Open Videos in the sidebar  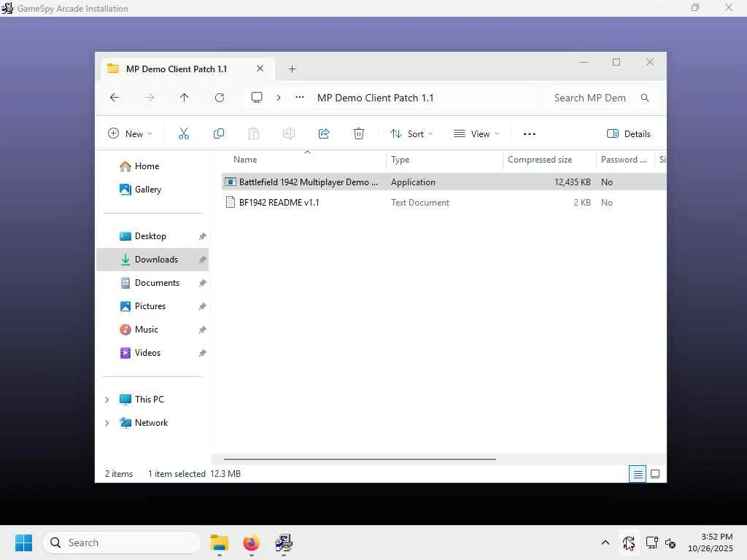tap(147, 353)
